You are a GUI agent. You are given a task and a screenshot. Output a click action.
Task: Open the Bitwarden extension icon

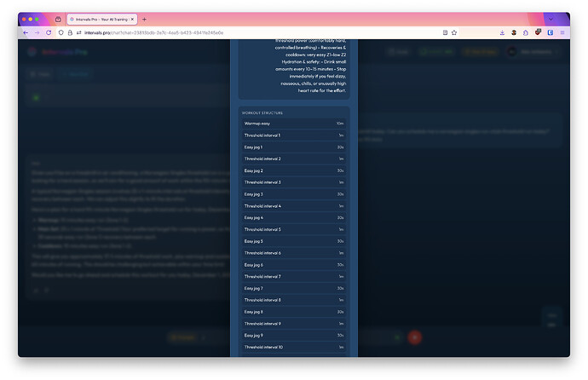(551, 32)
